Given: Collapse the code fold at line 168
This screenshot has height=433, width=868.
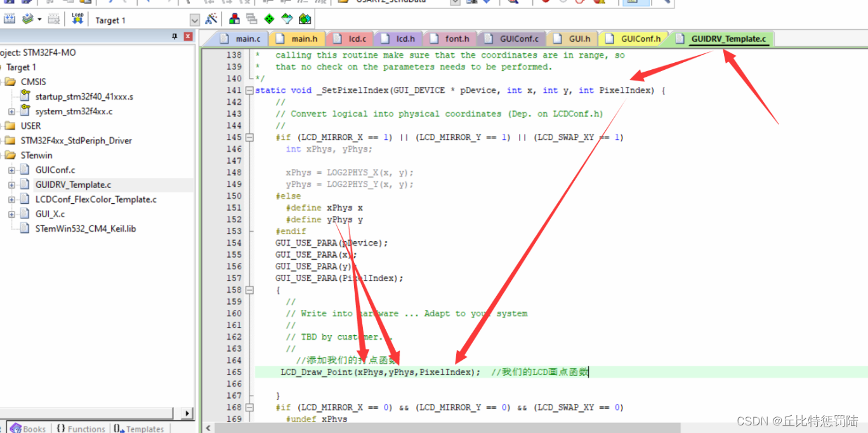Looking at the screenshot, I should click(x=249, y=407).
